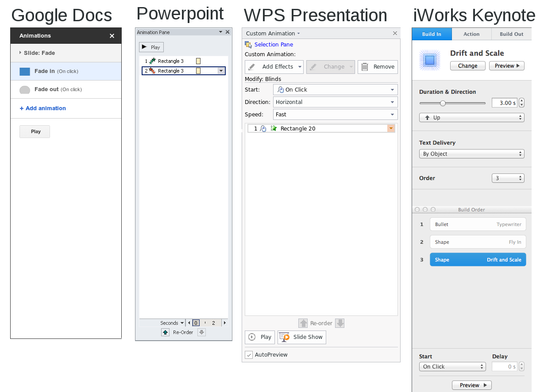Select Shape Fly In build order item
This screenshot has height=392, width=544.
pos(478,242)
